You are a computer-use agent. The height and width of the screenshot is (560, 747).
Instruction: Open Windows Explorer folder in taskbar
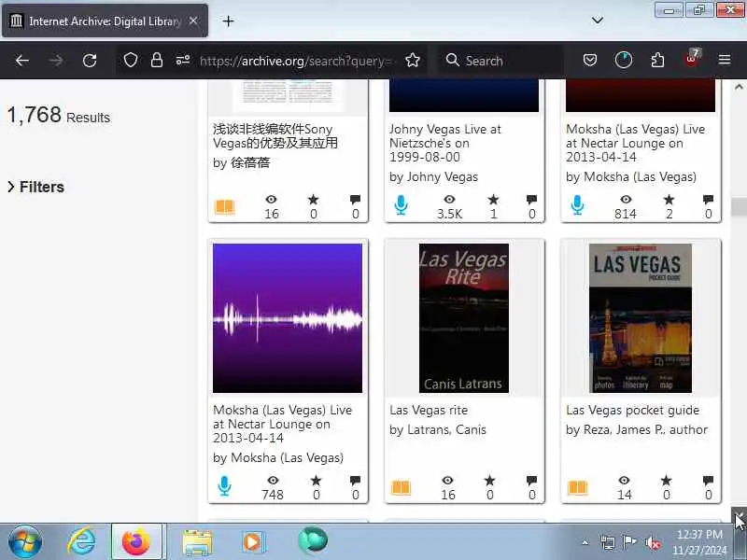coord(197,542)
